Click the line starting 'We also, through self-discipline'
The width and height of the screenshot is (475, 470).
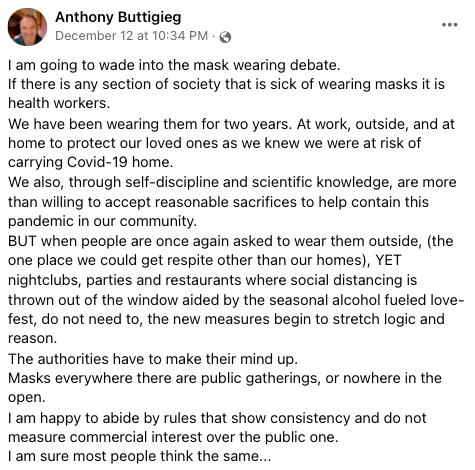click(x=232, y=182)
